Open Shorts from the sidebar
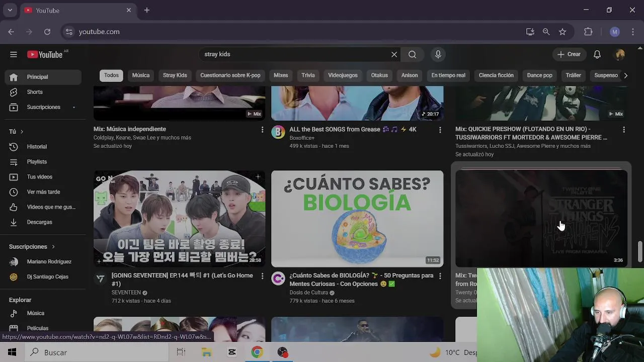This screenshot has height=362, width=644. [x=43, y=92]
